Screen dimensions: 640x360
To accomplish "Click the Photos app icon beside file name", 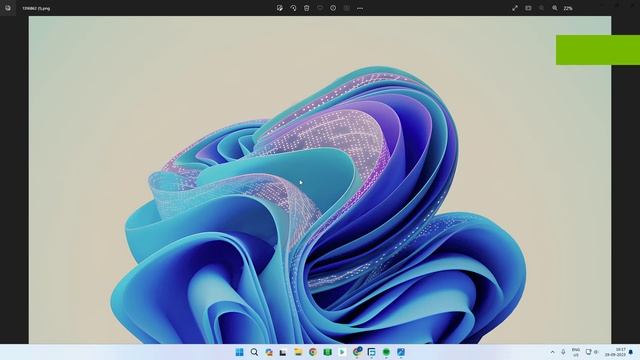I will tap(8, 8).
